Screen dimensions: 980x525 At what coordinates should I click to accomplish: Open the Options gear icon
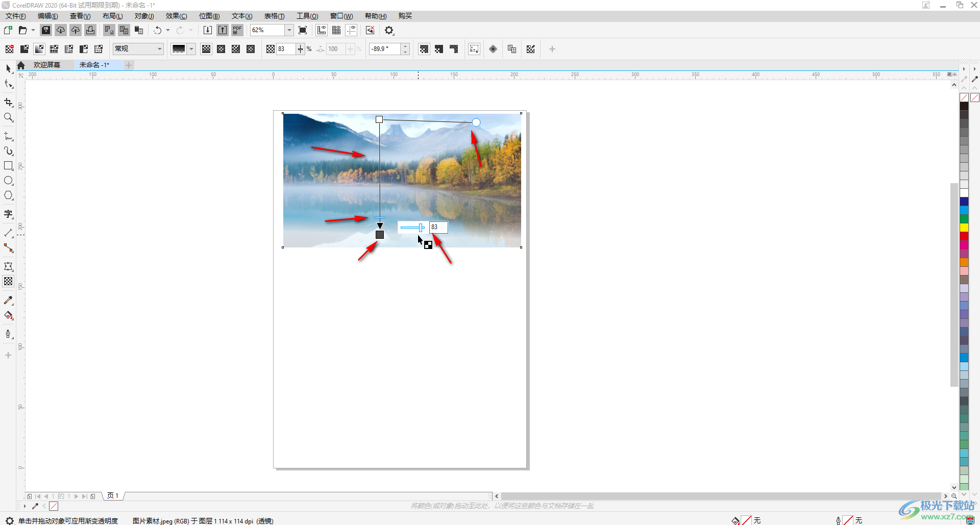coord(389,30)
